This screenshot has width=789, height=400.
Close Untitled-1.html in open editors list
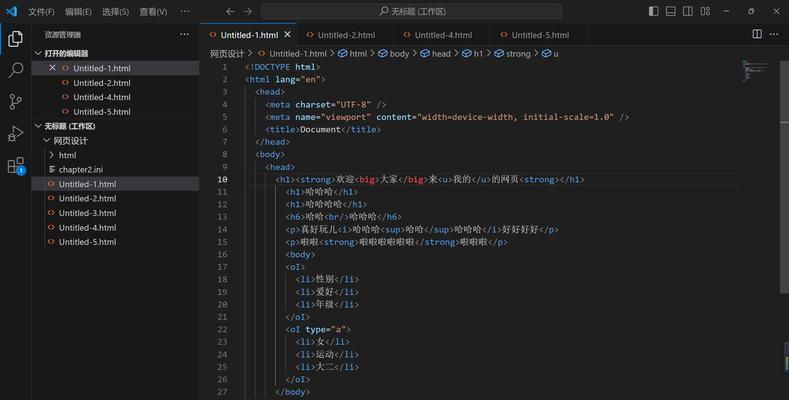(52, 67)
